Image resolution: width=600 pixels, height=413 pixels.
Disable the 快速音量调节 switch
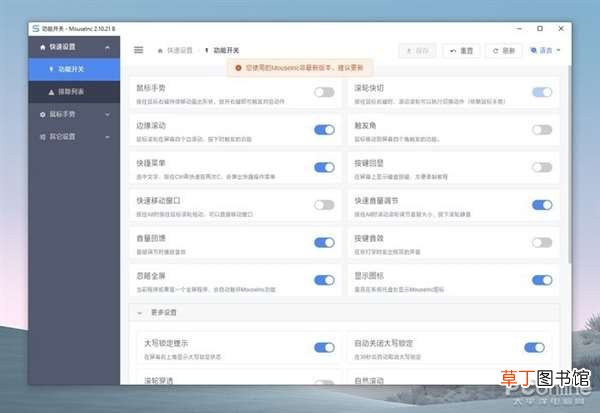point(542,205)
